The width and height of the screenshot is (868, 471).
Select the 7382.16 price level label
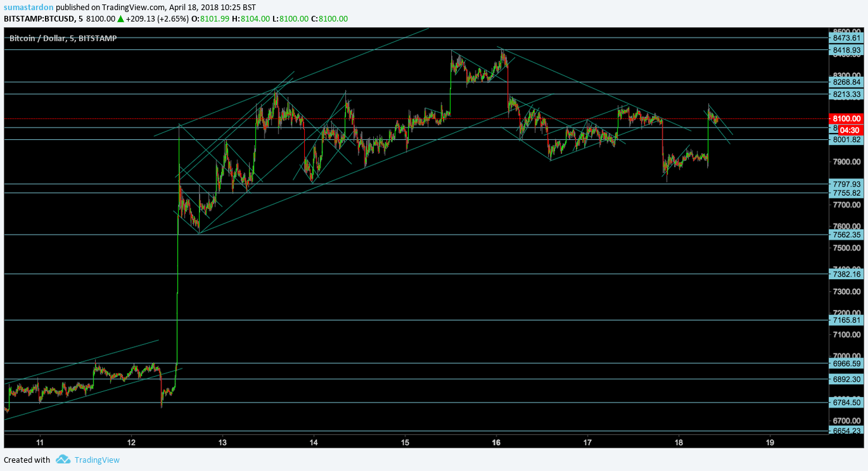point(846,274)
